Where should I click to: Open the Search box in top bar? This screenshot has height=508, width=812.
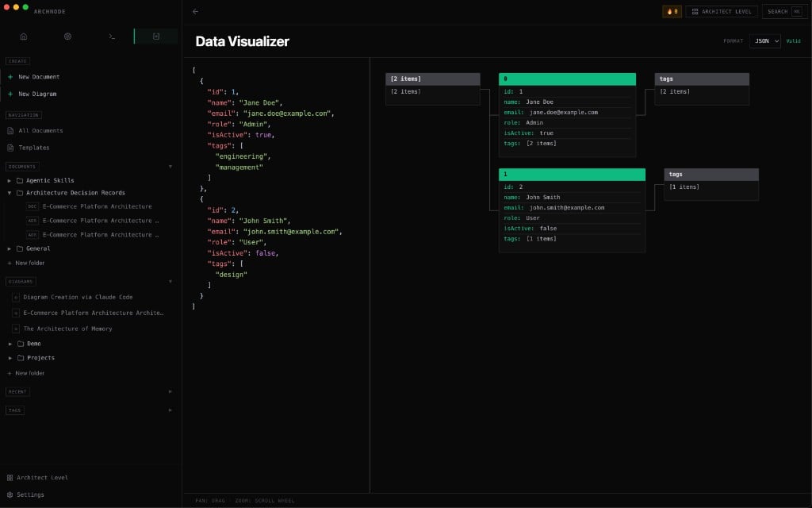pyautogui.click(x=784, y=11)
